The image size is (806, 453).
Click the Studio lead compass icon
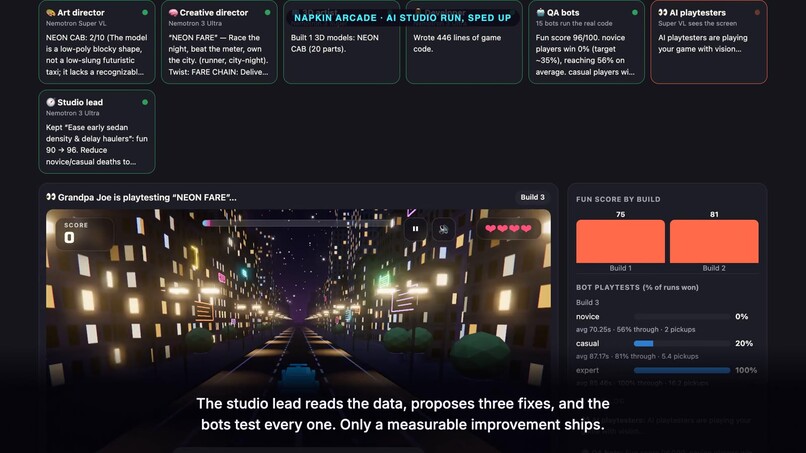click(x=50, y=102)
